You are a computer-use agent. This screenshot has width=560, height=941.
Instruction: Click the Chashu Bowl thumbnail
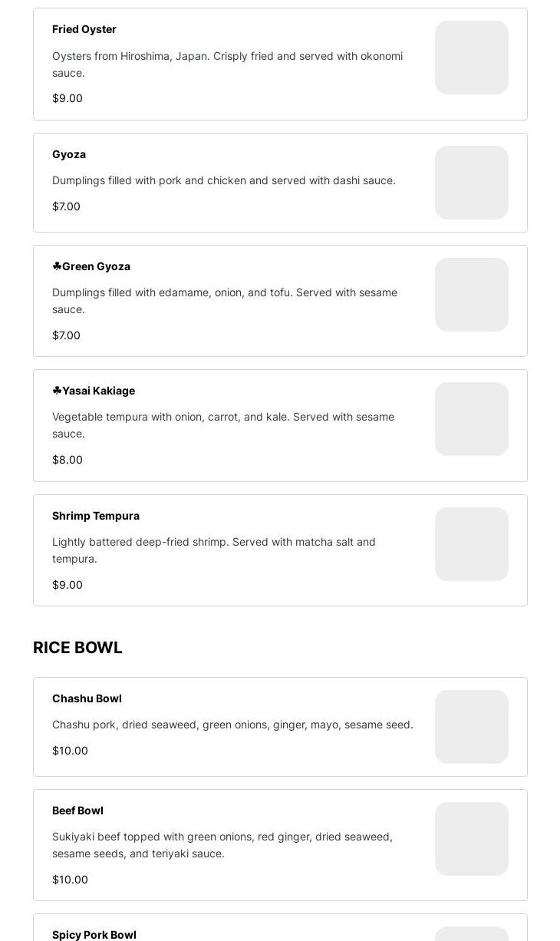coord(471,727)
